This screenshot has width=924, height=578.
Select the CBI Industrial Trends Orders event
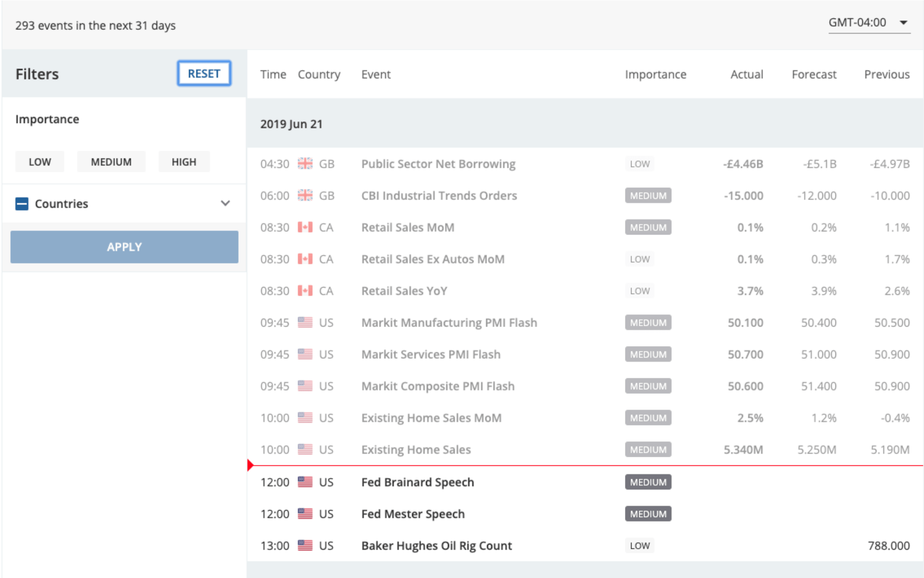[439, 195]
